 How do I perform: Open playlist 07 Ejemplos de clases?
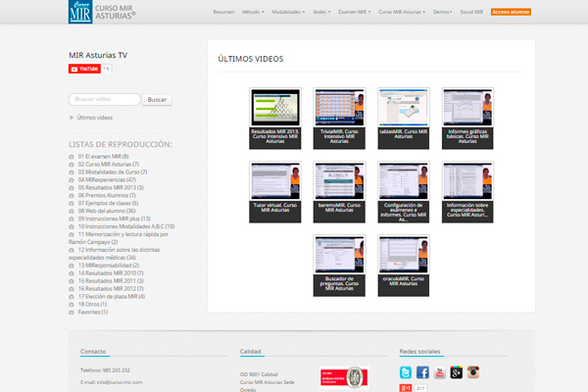pos(108,203)
